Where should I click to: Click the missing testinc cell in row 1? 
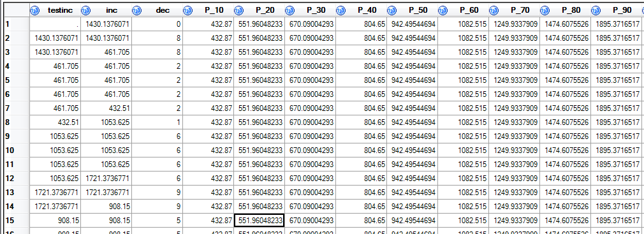pyautogui.click(x=55, y=24)
